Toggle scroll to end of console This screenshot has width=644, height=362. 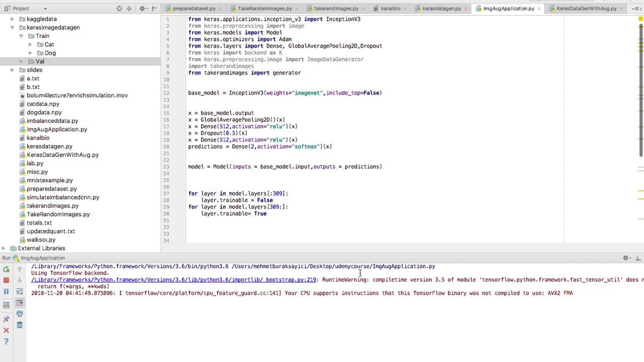point(20,303)
